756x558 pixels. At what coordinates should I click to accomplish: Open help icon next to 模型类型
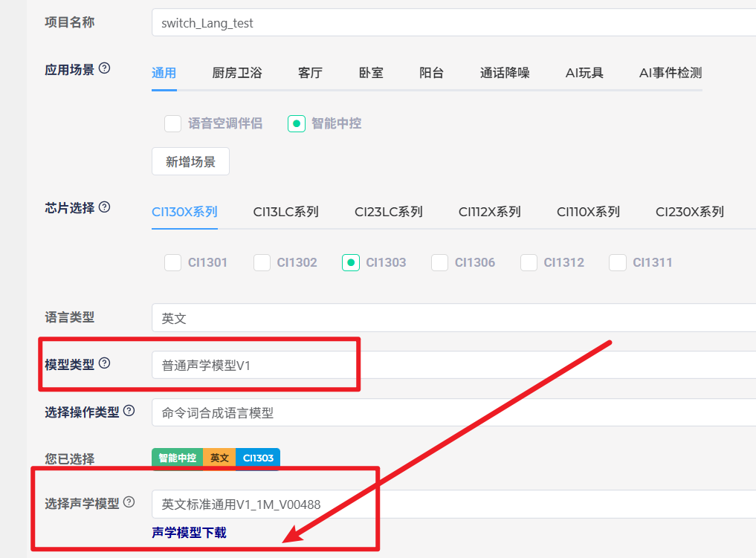[x=105, y=363]
